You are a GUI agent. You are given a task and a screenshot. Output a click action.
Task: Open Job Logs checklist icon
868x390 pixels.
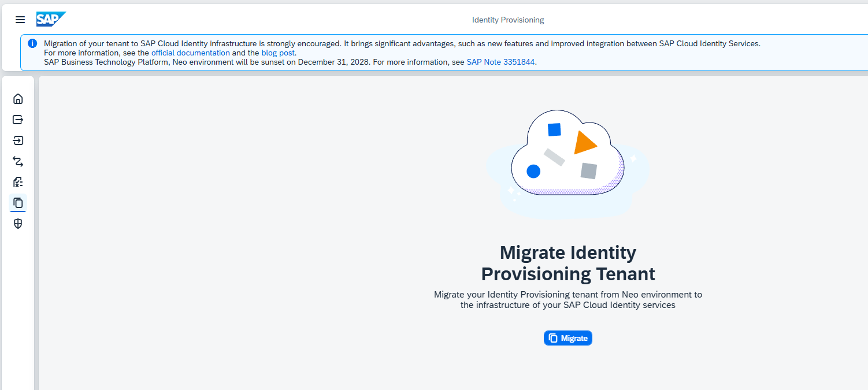[x=18, y=182]
